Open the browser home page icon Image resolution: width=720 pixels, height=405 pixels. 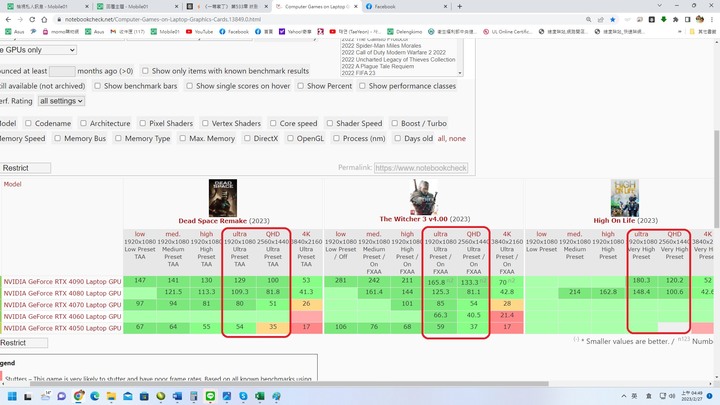(44, 19)
